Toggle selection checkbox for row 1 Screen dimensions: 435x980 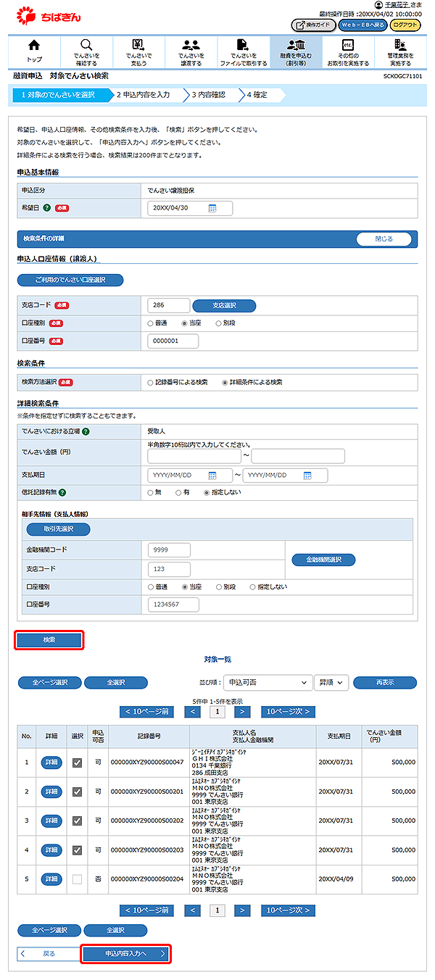tap(78, 763)
